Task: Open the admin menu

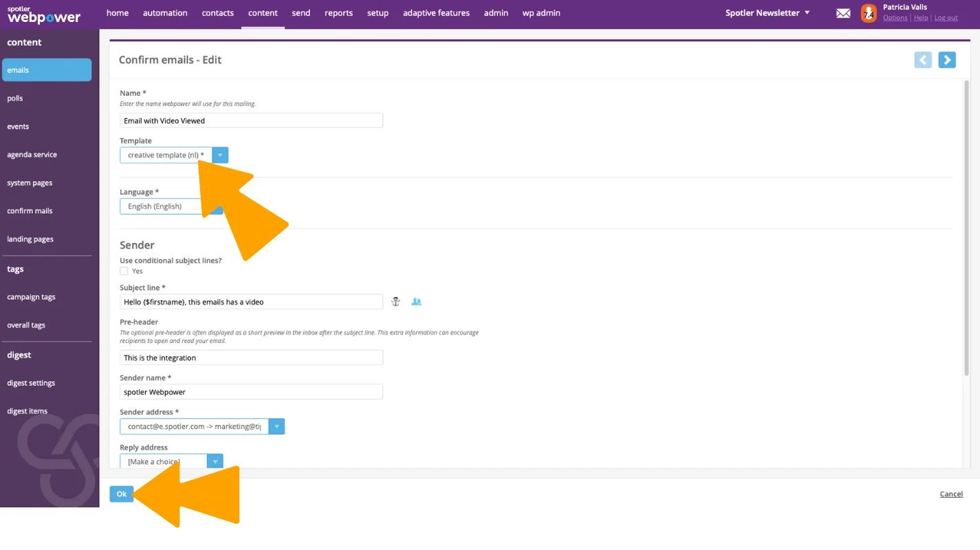Action: click(496, 13)
